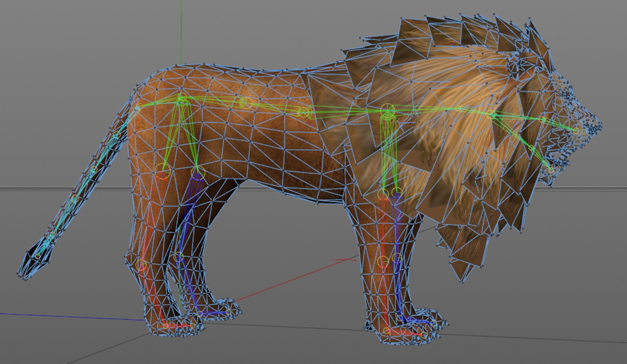Select the red front leg elbow joint
The image size is (627, 364).
click(x=383, y=194)
